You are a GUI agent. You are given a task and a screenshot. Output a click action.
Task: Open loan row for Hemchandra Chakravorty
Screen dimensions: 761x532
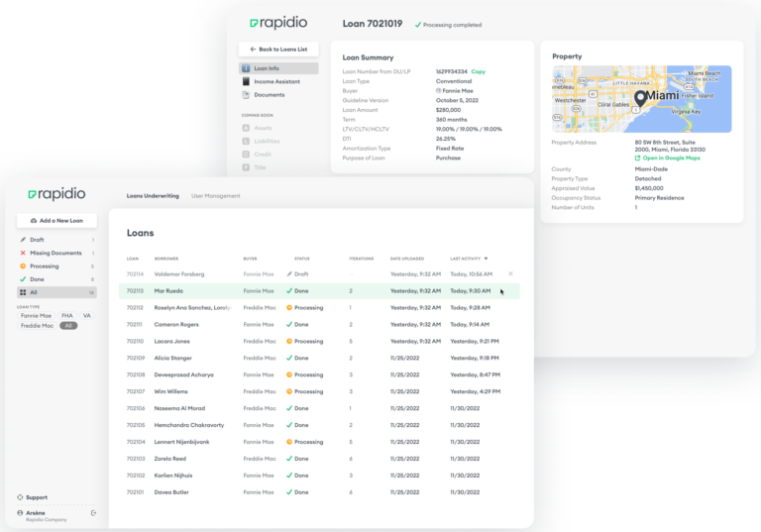[x=319, y=425]
